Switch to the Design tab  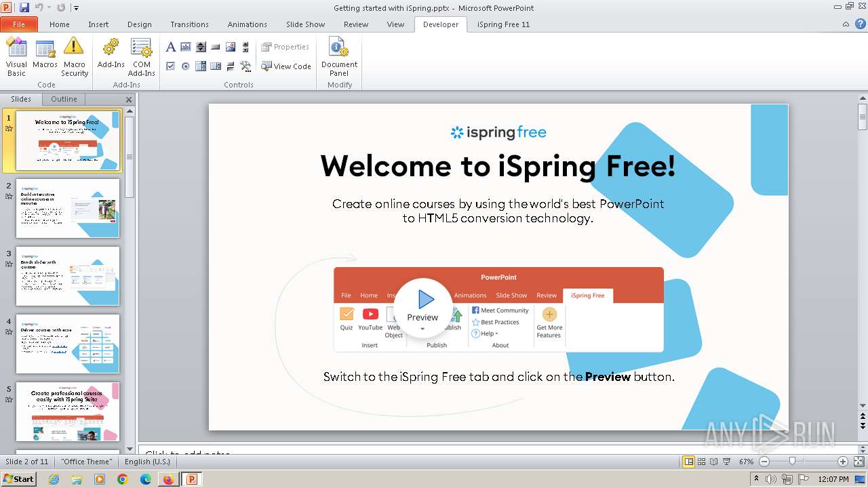pyautogui.click(x=140, y=24)
